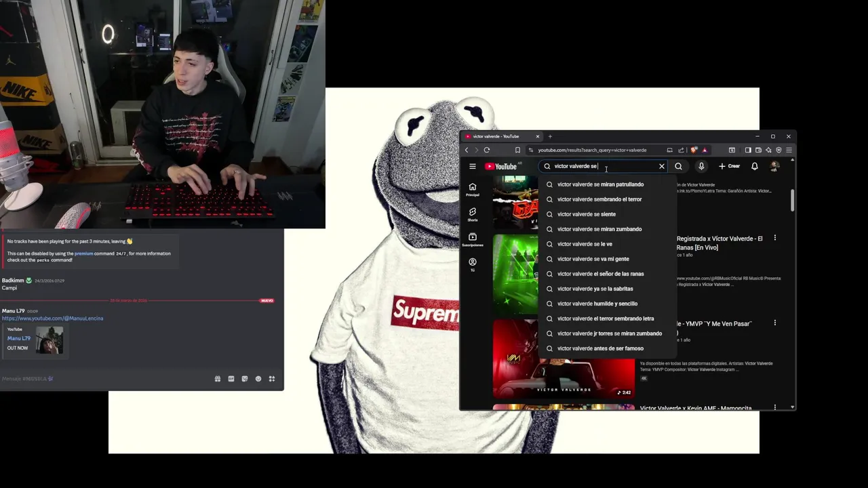This screenshot has width=868, height=488.
Task: Pick 'victor valverde humilde y sencillo'
Action: [608, 304]
